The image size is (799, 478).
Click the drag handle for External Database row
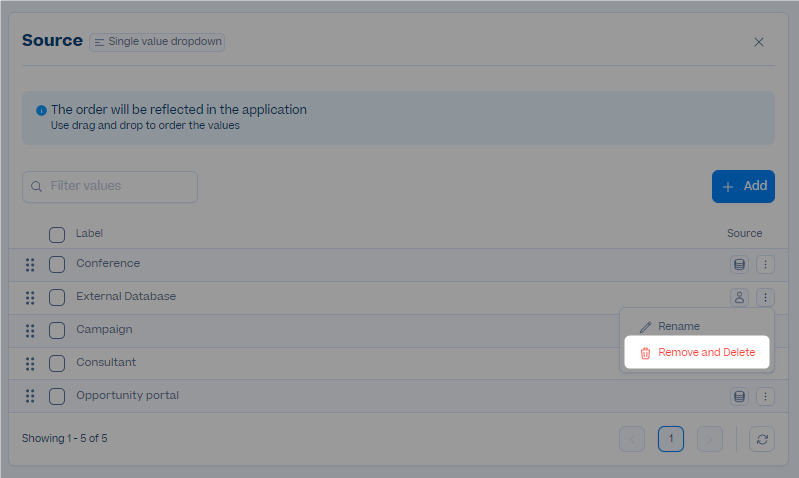tap(30, 298)
